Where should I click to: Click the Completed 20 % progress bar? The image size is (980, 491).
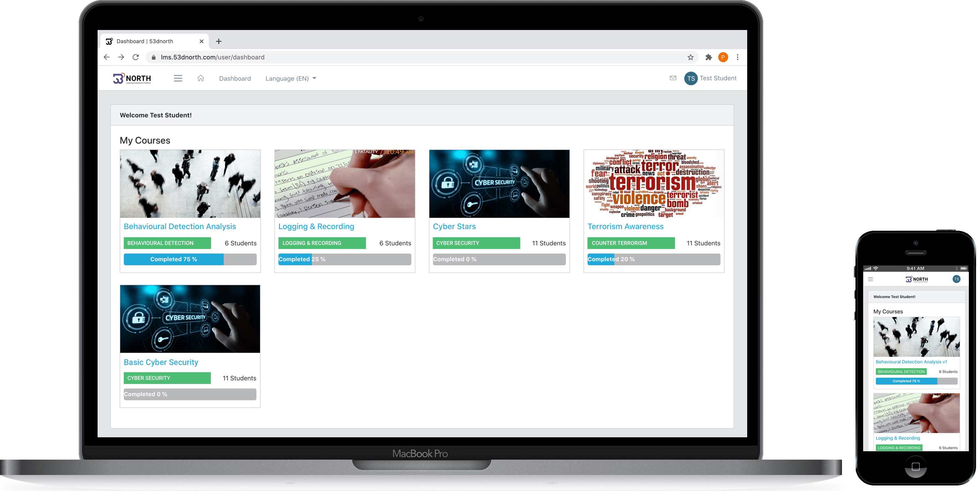tap(653, 259)
